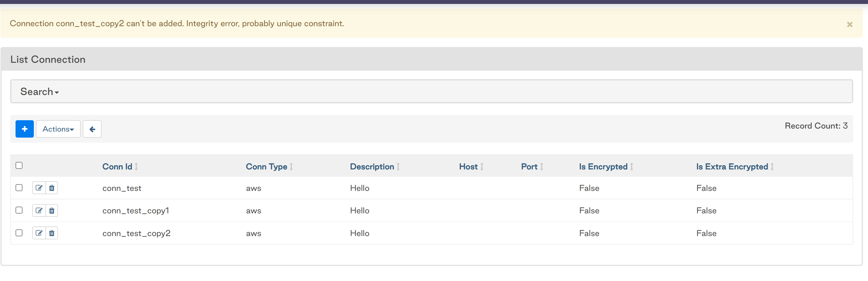The height and width of the screenshot is (281, 868).
Task: Edit the conn_test_copy1 connection
Action: coord(39,211)
